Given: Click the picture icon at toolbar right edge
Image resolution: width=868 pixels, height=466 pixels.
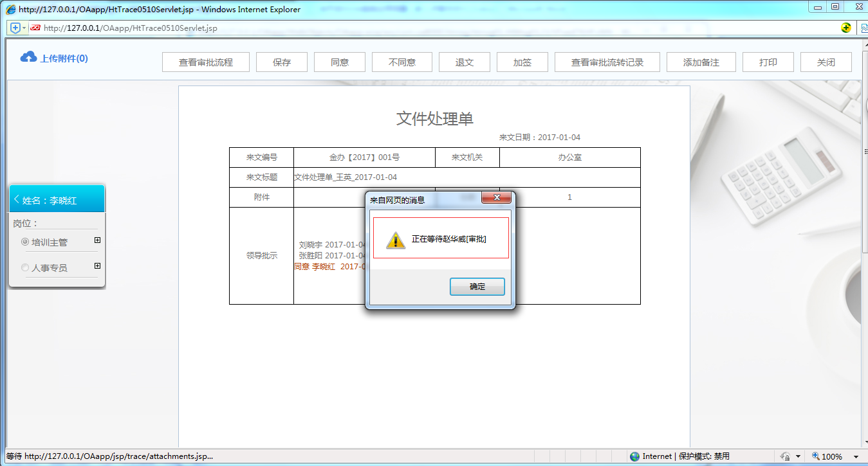Looking at the screenshot, I should point(863,28).
